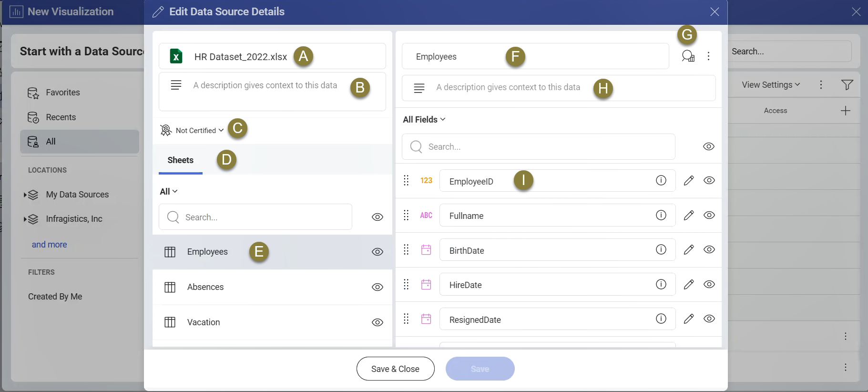Viewport: 868px width, 392px height.
Task: Click the HR Dataset_2022.xlsx name field
Action: click(272, 56)
